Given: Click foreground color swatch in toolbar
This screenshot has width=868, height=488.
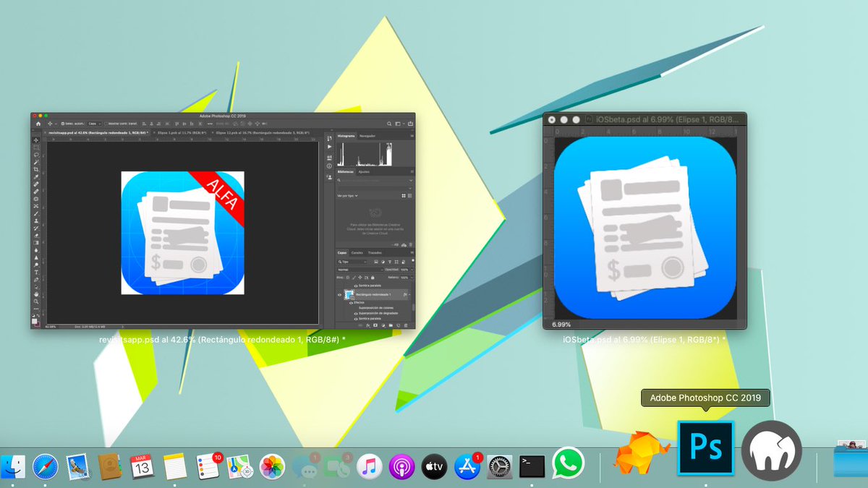Looking at the screenshot, I should click(34, 320).
